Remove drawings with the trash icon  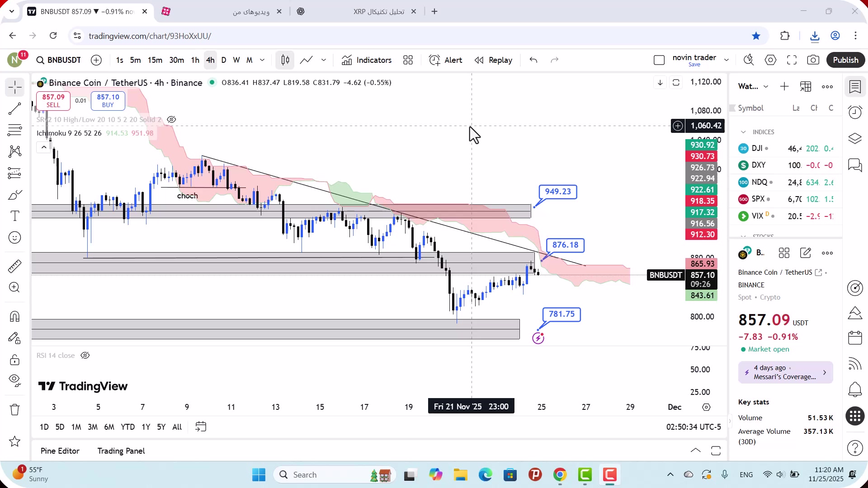14,410
